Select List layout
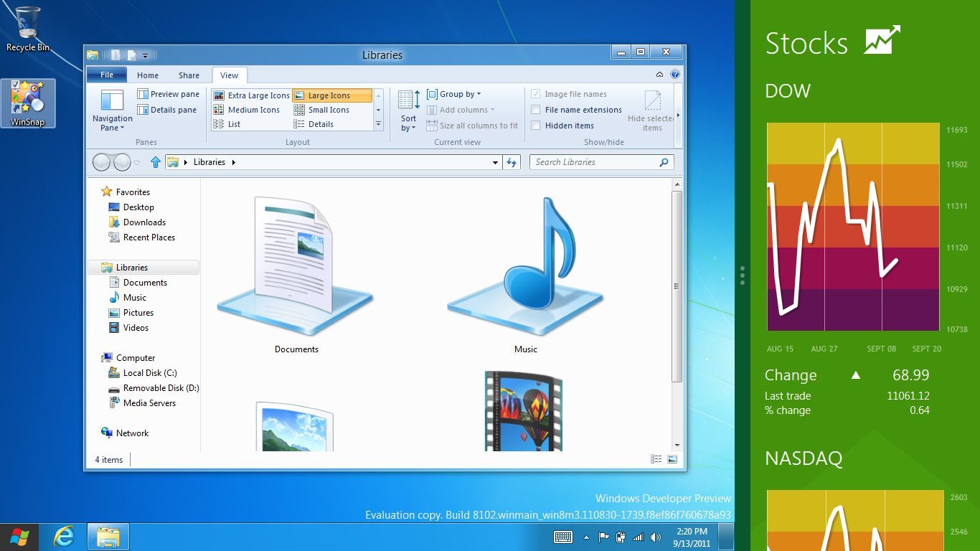980x551 pixels. (227, 124)
